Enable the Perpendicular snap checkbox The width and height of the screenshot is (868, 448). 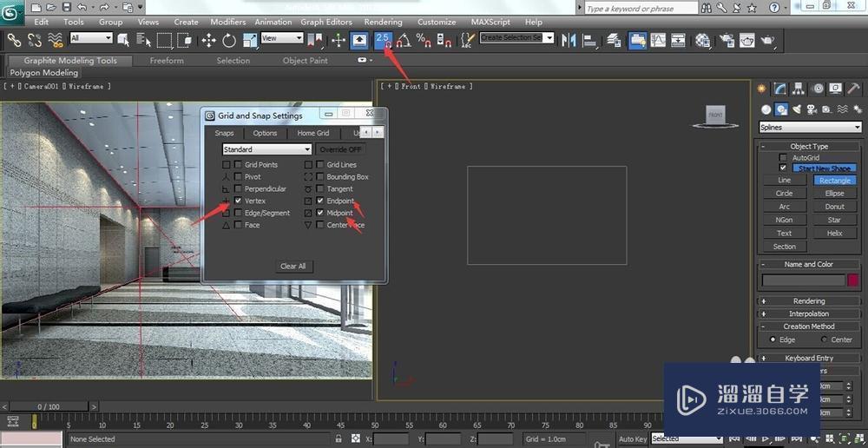(238, 188)
